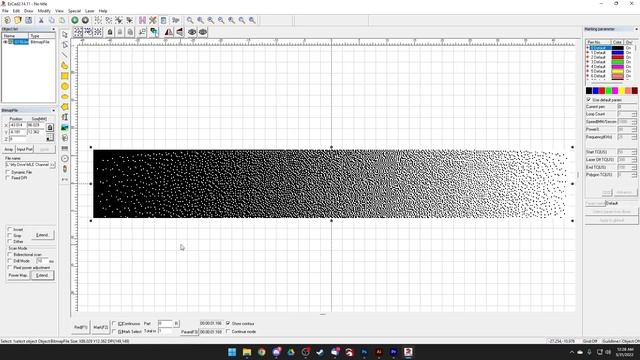
Task: Toggle the Show contour checkbox
Action: (x=228, y=323)
